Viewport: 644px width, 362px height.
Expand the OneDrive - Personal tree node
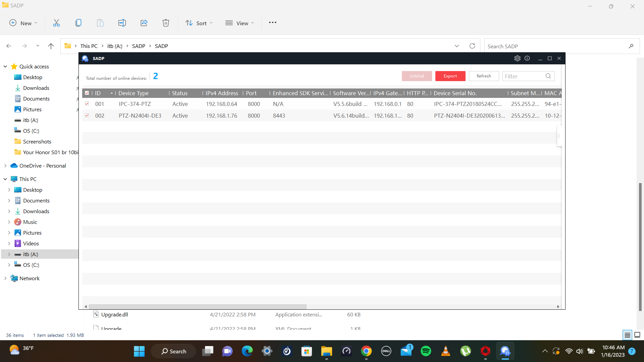5,166
